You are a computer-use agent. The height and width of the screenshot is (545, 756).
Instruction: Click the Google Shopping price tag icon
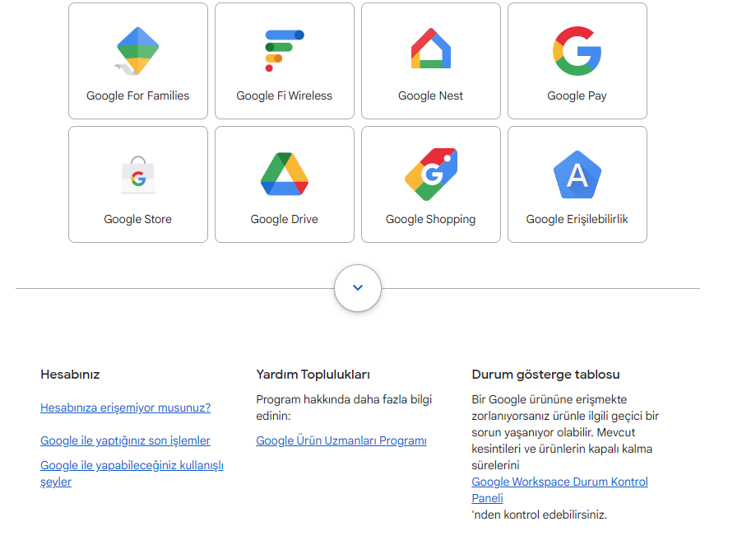[430, 174]
